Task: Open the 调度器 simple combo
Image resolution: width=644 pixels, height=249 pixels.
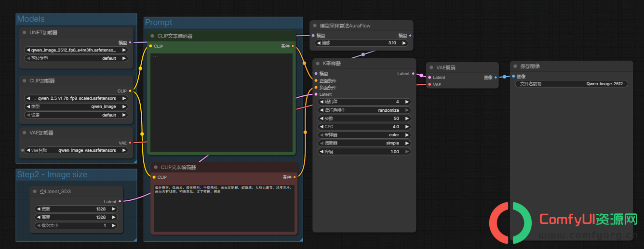Action: pyautogui.click(x=364, y=143)
